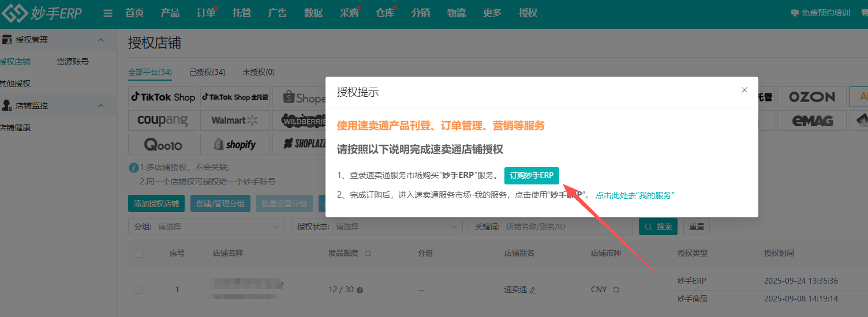Click the 免费预约培训 link text
The height and width of the screenshot is (317, 868).
[x=826, y=13]
